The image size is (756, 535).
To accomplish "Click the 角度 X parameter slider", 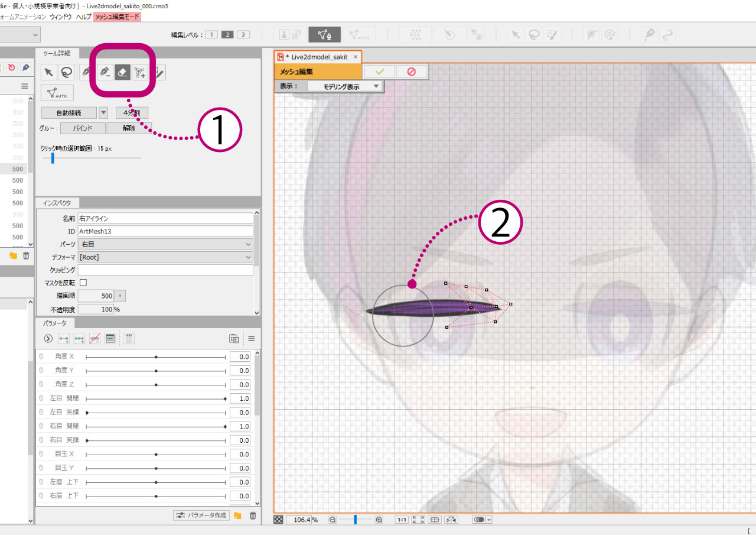I will click(x=156, y=356).
